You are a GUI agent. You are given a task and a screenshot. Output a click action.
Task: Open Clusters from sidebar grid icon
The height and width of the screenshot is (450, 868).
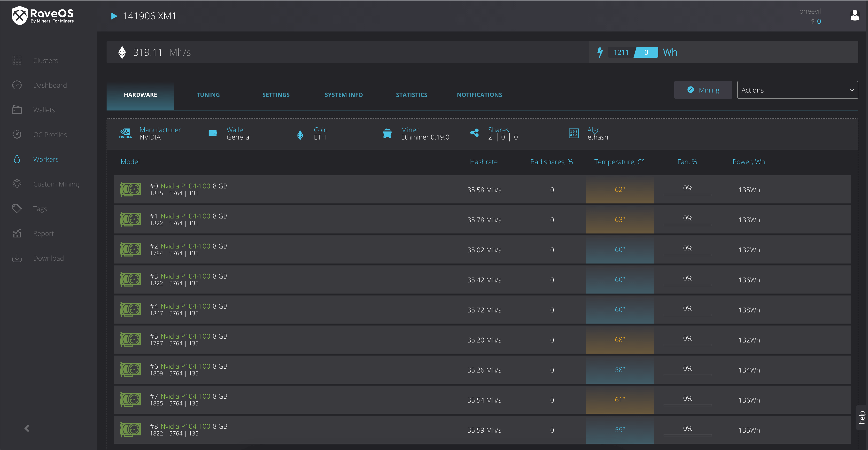click(17, 60)
